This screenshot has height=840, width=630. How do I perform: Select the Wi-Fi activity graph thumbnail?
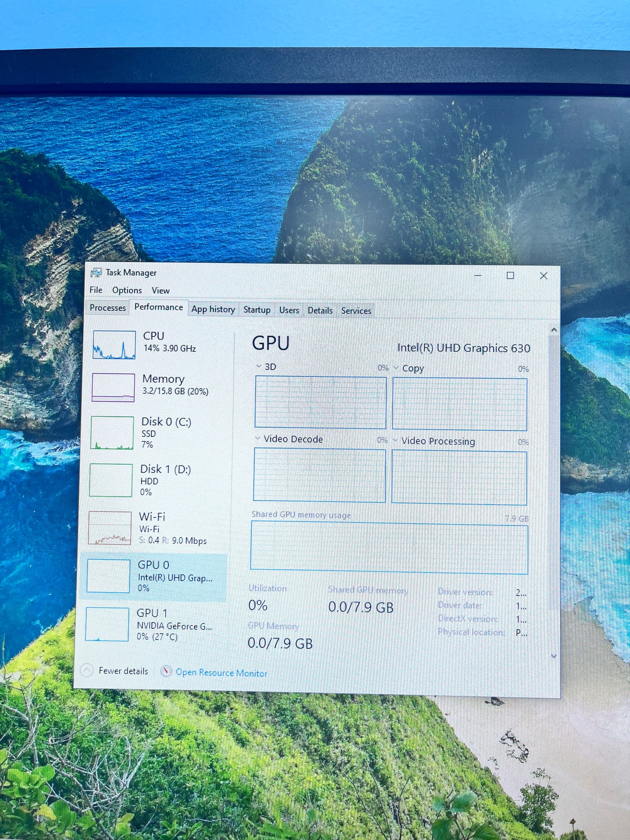pos(110,528)
